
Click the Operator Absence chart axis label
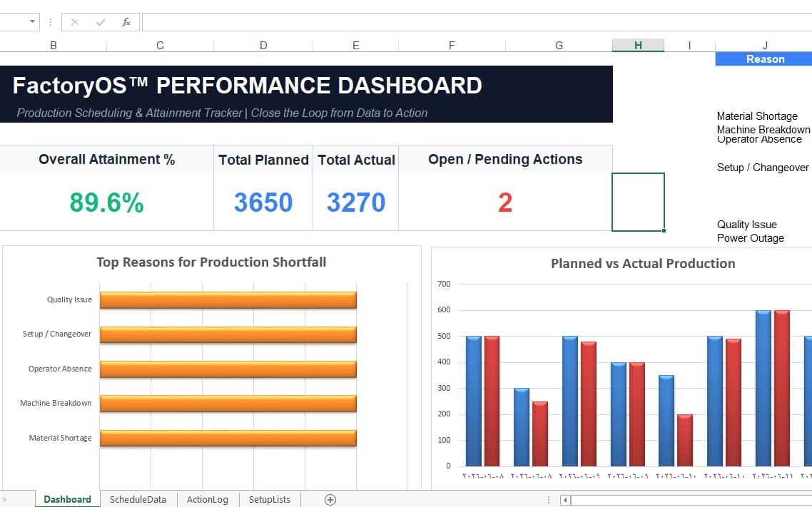60,369
